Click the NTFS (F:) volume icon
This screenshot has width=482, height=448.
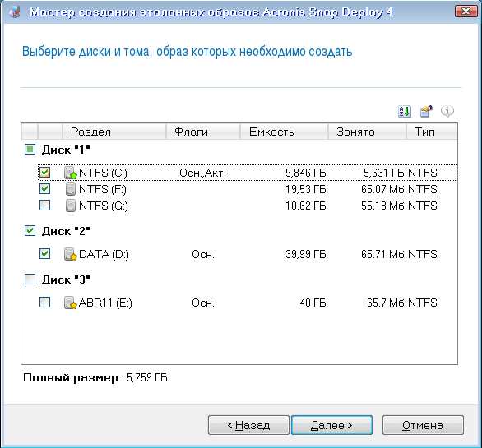click(71, 189)
